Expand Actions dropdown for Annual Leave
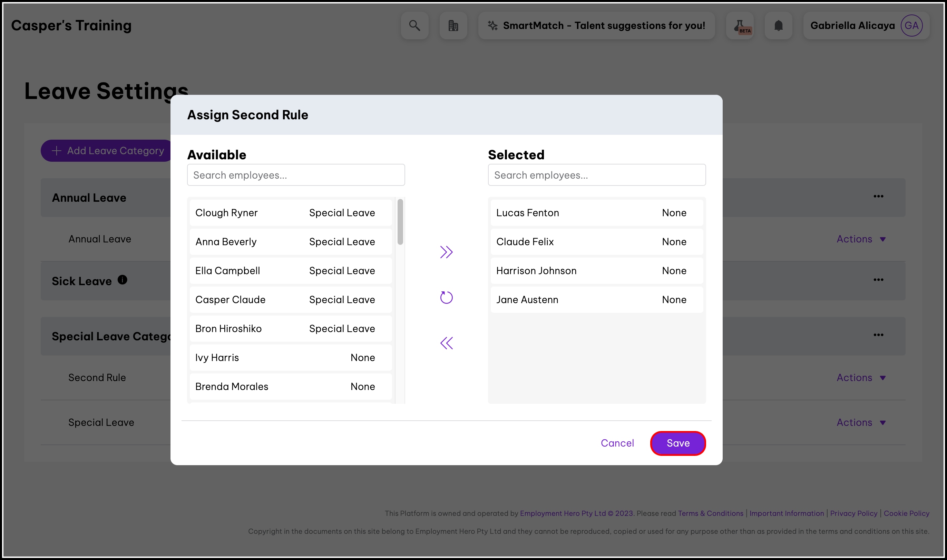Viewport: 947px width, 560px height. [860, 239]
